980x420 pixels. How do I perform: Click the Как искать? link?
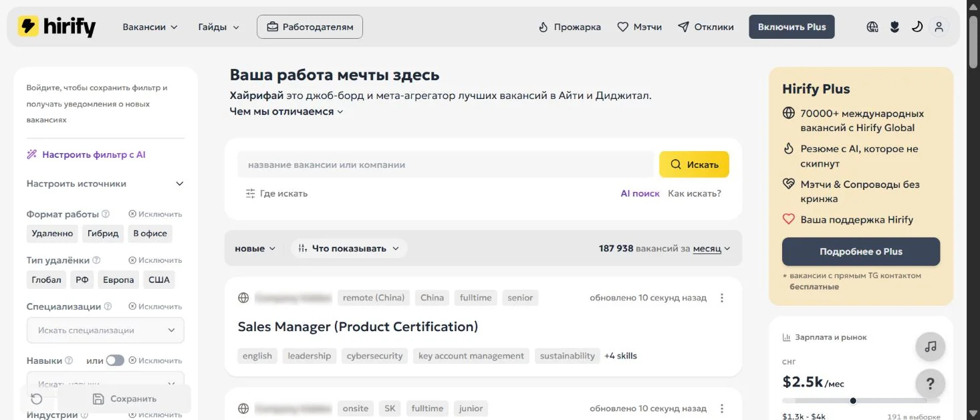tap(695, 193)
